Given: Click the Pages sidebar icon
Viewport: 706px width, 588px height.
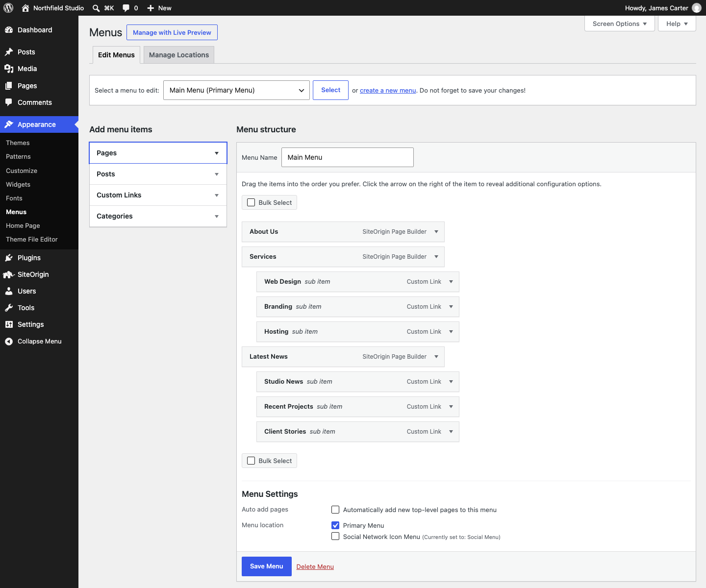Looking at the screenshot, I should (x=9, y=86).
